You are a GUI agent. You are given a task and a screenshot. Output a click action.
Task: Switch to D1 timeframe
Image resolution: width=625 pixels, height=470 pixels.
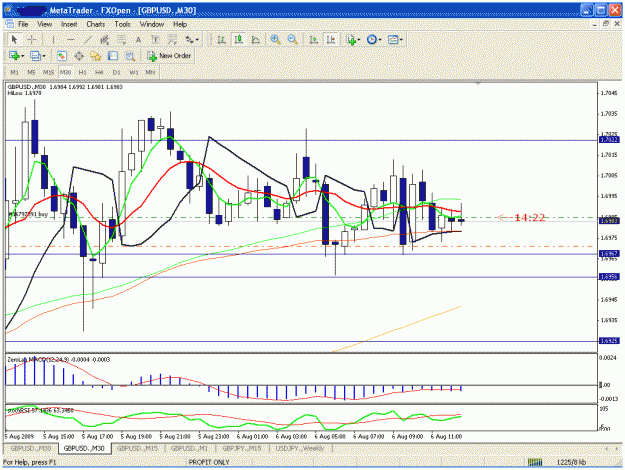click(116, 73)
